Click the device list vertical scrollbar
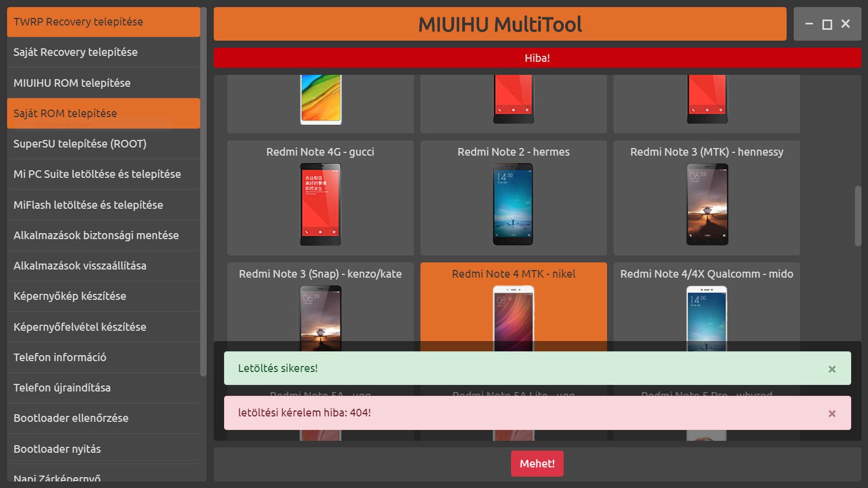868x488 pixels. pos(858,216)
